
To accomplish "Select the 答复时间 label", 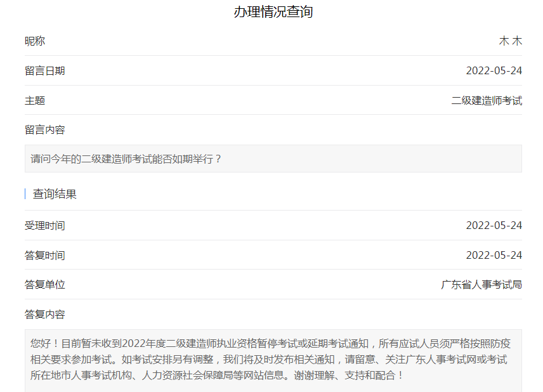I will pyautogui.click(x=44, y=256).
